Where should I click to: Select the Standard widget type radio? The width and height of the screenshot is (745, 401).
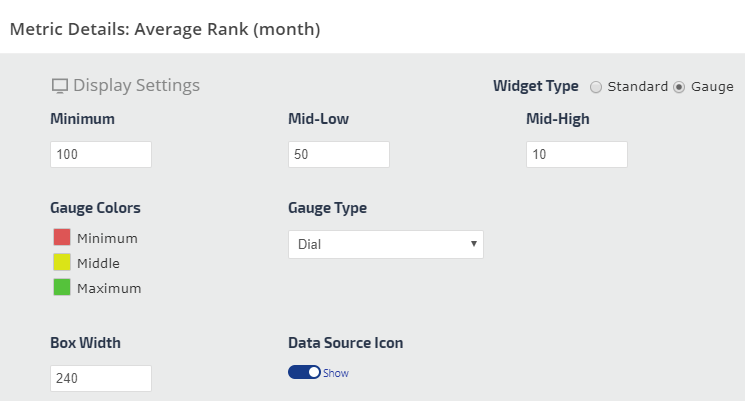(596, 87)
